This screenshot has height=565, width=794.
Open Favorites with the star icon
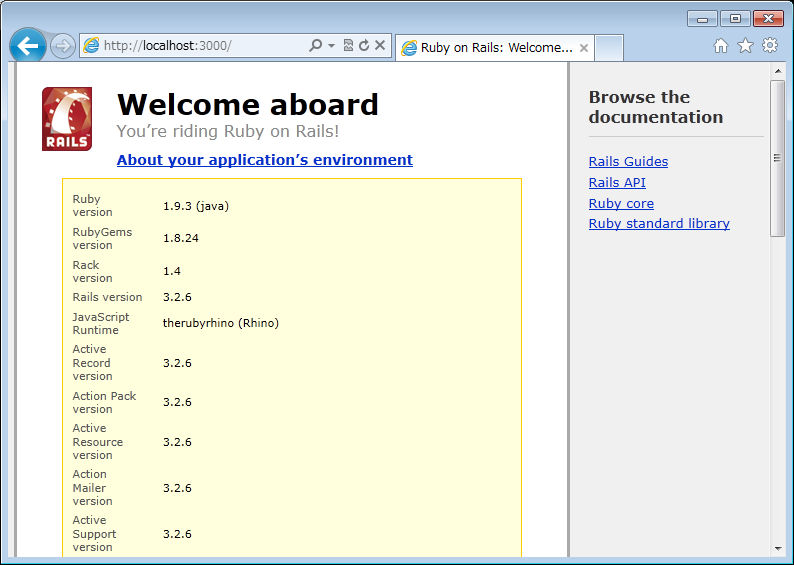click(x=745, y=46)
